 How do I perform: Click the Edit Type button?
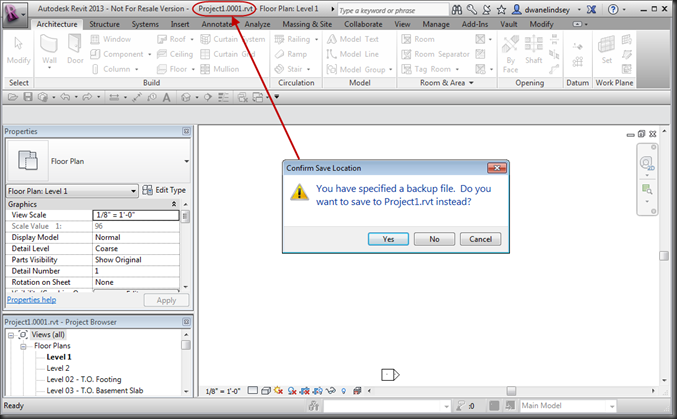point(165,190)
